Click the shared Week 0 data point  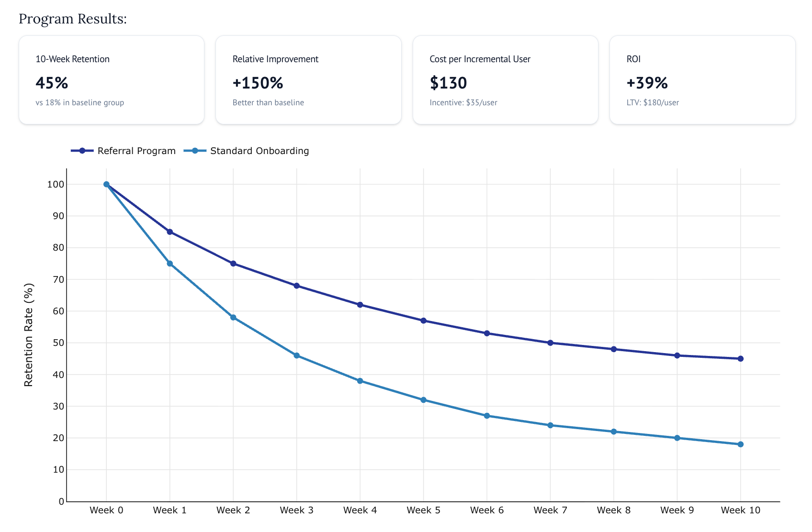click(106, 184)
